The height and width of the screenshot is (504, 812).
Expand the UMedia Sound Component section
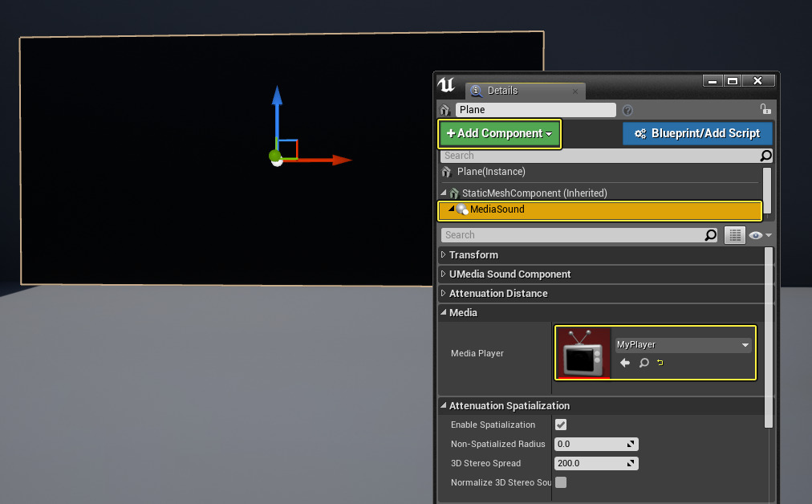[510, 274]
